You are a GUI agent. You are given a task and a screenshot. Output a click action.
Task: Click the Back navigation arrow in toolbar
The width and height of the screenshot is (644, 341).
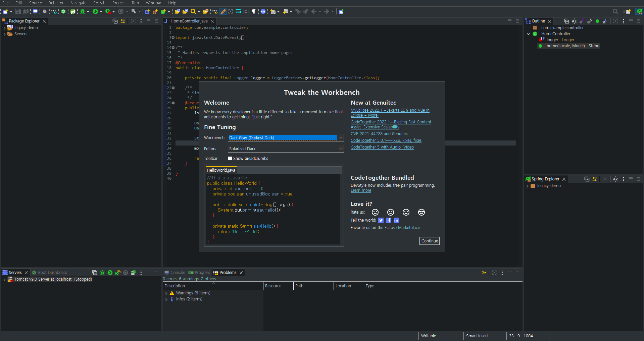[x=314, y=11]
